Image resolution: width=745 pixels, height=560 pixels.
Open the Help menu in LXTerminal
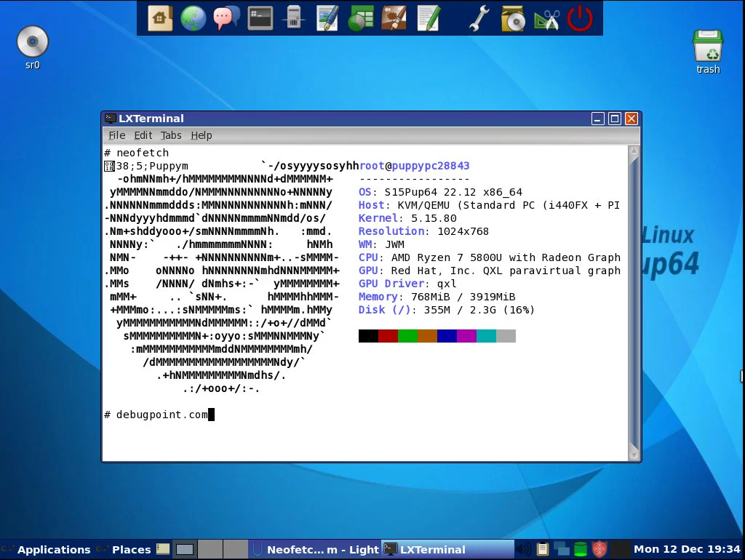202,135
